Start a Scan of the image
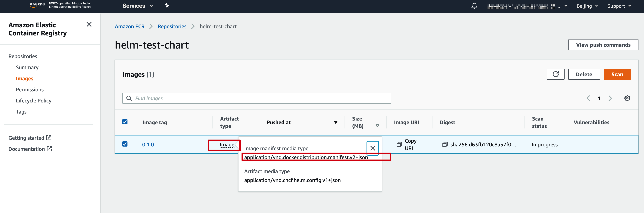 pos(617,74)
